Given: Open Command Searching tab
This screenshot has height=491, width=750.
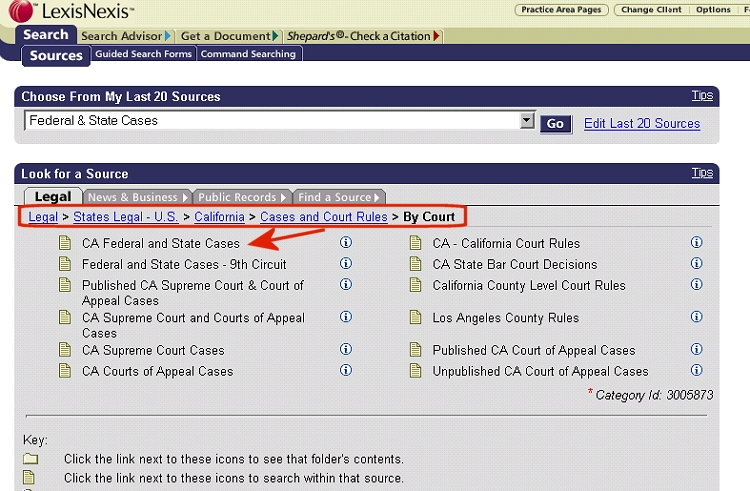Looking at the screenshot, I should coord(248,54).
